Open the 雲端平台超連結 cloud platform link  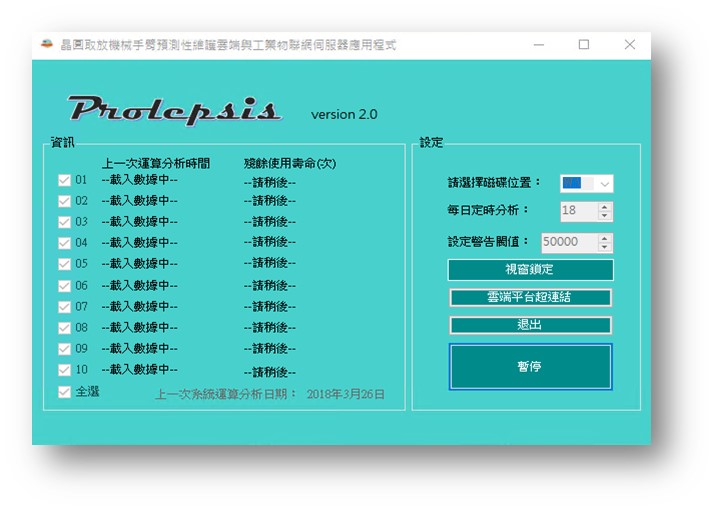(x=530, y=298)
